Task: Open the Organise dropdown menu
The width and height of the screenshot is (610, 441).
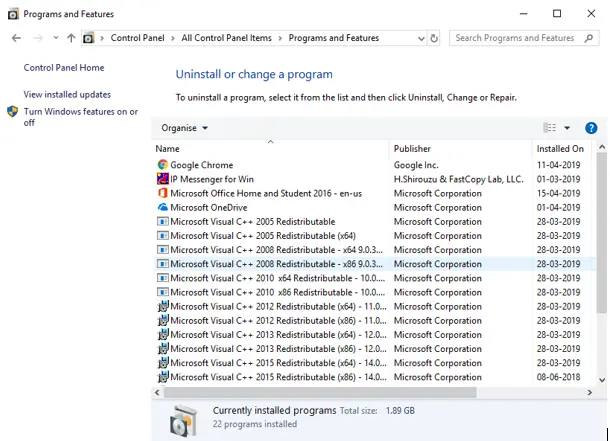Action: pos(184,128)
